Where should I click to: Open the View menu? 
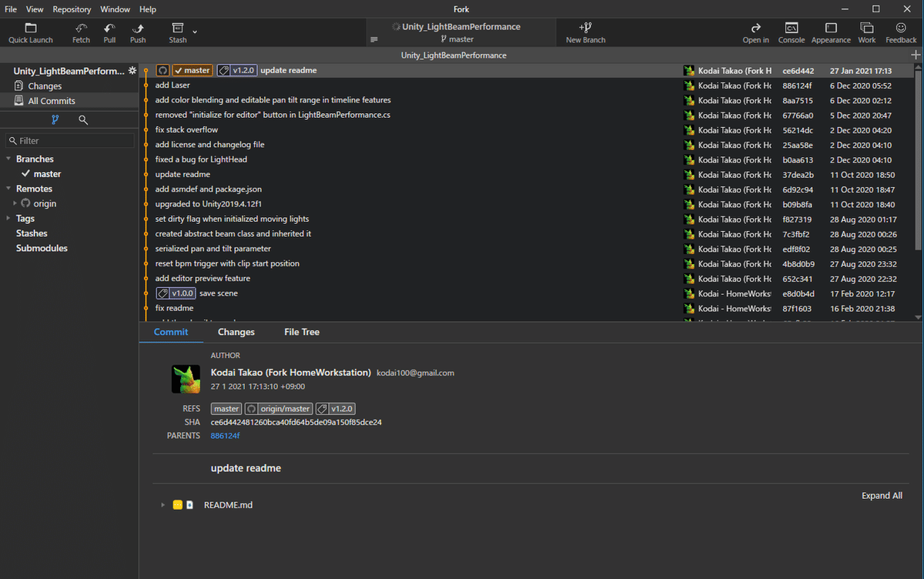tap(35, 9)
